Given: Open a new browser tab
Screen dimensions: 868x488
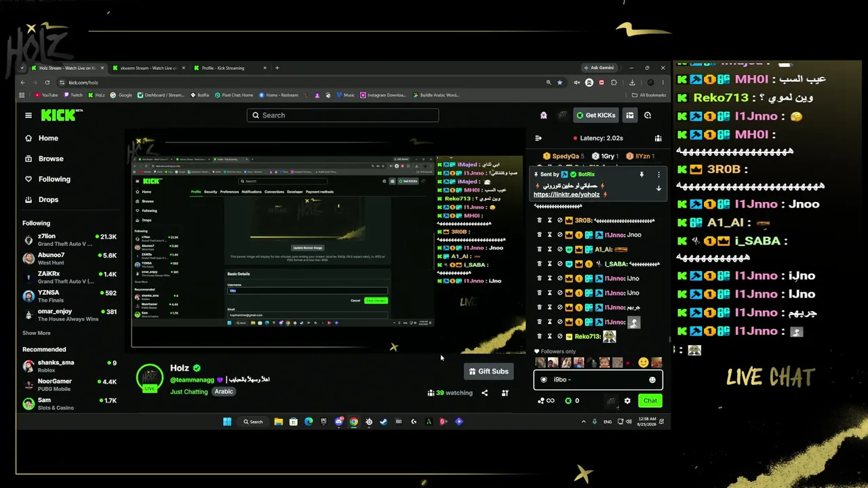Looking at the screenshot, I should coord(277,68).
